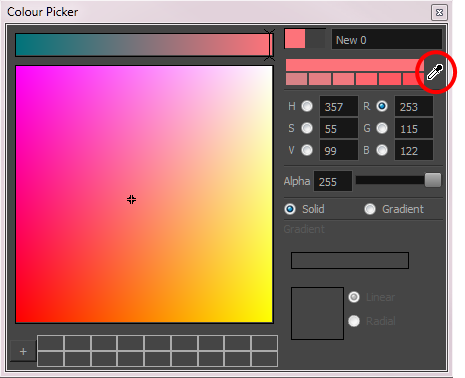Choose the Gradient colour type option

pos(394,209)
